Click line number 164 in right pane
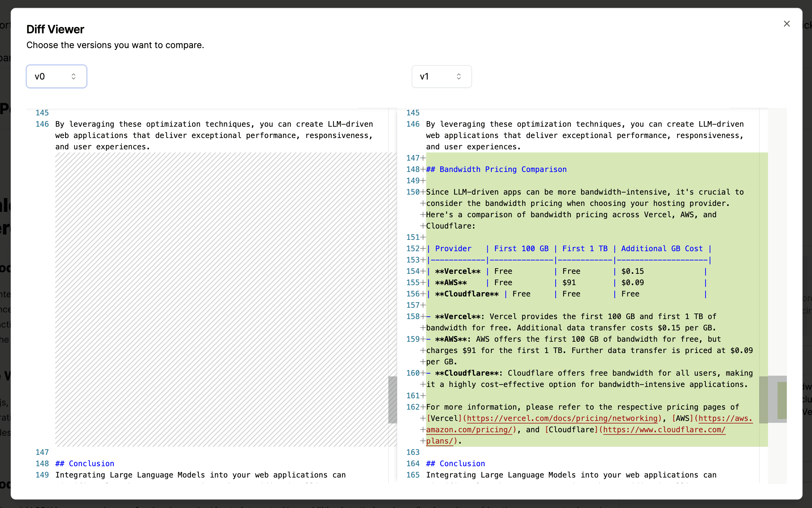Viewport: 812px width, 508px height. [413, 464]
